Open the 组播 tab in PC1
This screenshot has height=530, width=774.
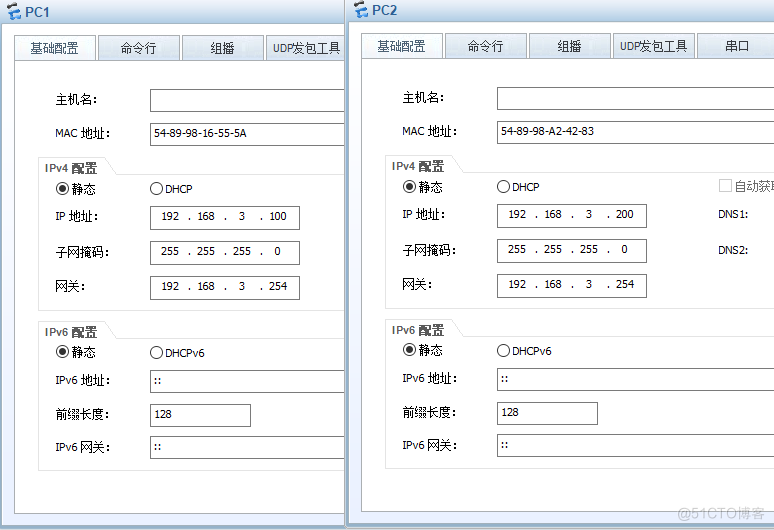pos(222,48)
